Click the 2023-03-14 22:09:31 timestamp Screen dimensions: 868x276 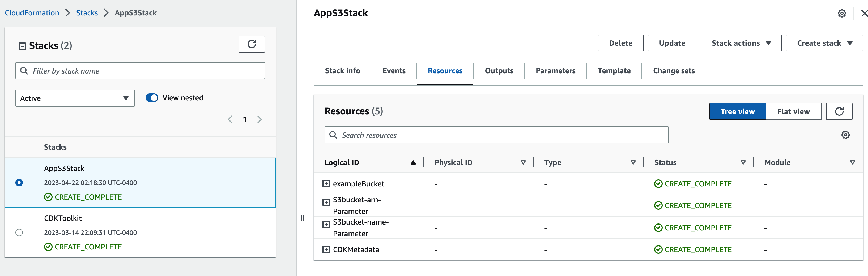[91, 232]
